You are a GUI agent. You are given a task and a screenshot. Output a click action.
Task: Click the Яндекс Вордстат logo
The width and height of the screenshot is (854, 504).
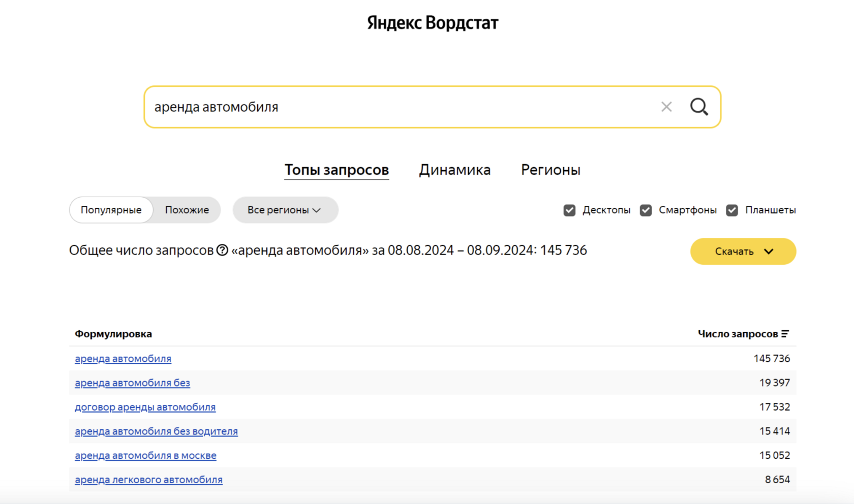click(433, 23)
